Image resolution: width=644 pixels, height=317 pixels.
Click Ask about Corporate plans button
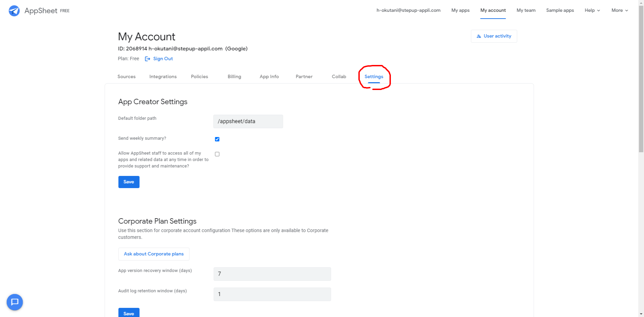click(x=154, y=254)
